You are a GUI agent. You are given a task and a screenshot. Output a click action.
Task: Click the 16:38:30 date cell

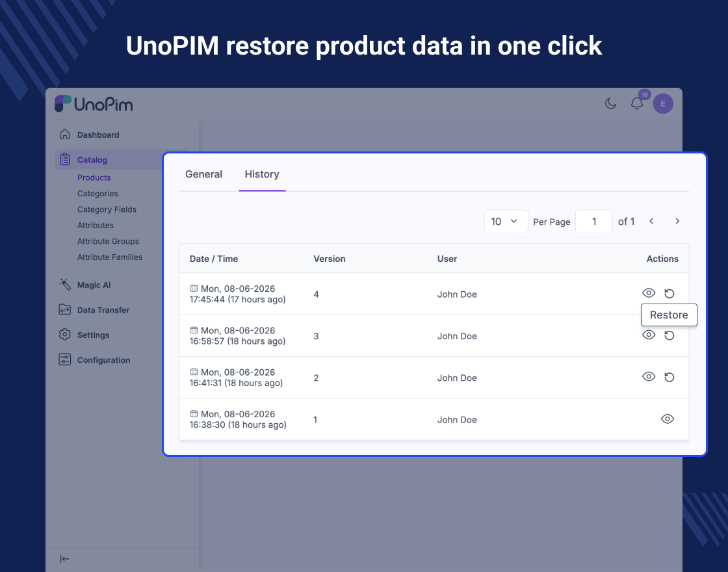click(238, 419)
